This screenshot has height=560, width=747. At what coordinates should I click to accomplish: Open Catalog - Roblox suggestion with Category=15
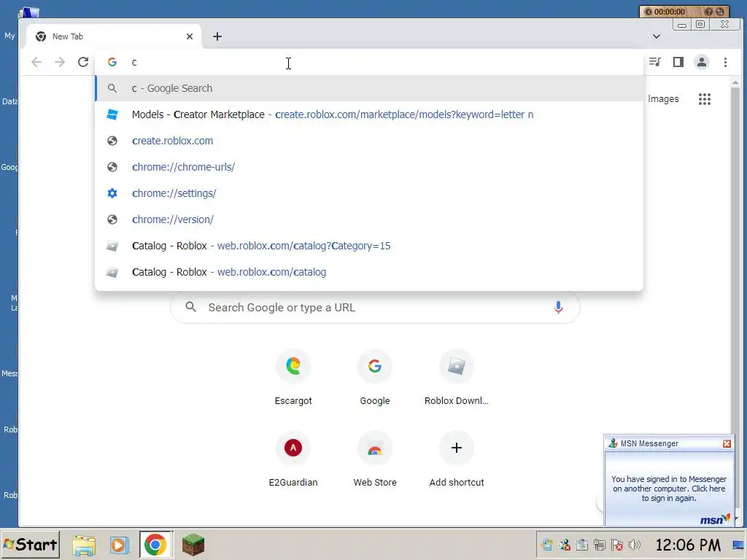369,246
